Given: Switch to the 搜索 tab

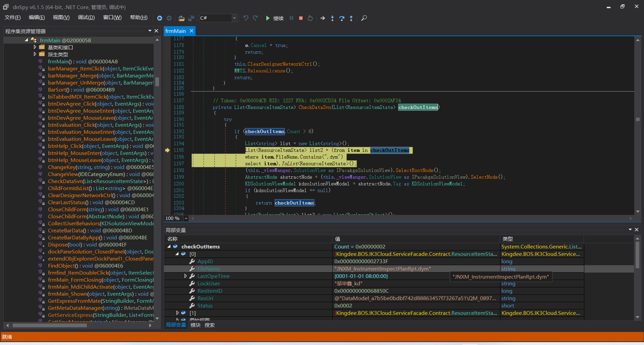Looking at the screenshot, I should click(210, 325).
